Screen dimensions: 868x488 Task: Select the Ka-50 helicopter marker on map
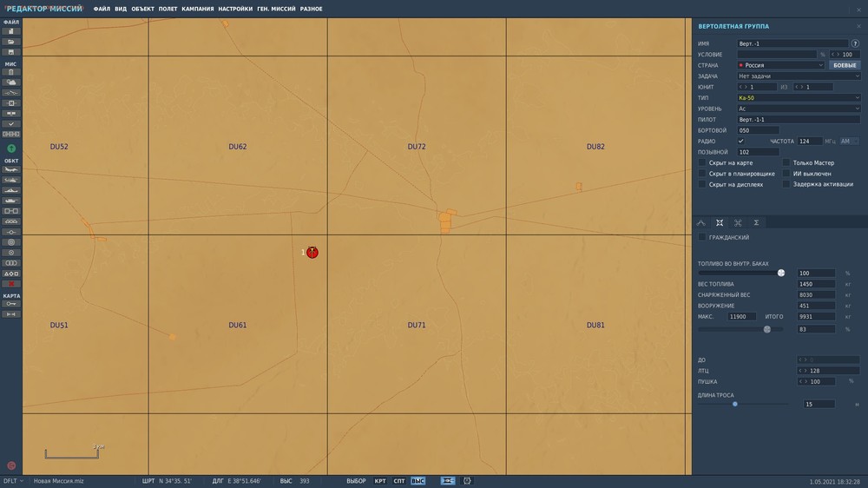click(x=312, y=253)
